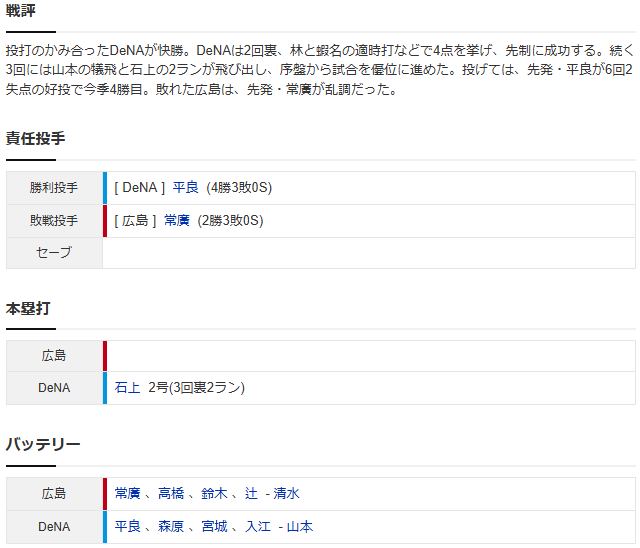Screen dimensions: 640x548
Task: Click DeNA label in バッテリー table
Action: coord(54,527)
